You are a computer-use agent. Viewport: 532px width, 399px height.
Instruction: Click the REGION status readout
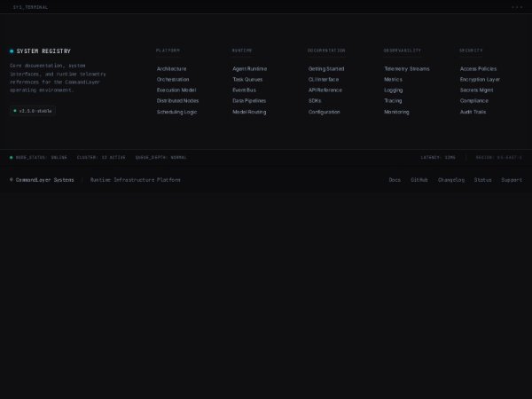pyautogui.click(x=498, y=158)
